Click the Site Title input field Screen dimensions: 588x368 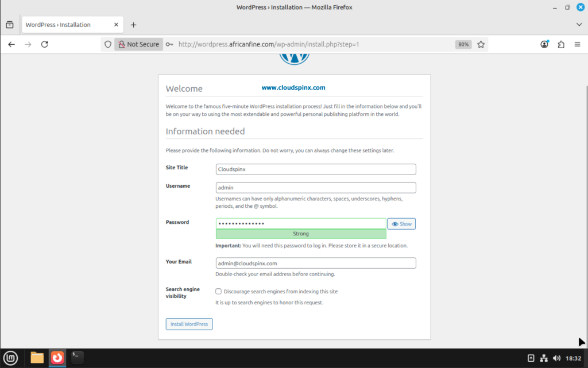[x=316, y=169]
